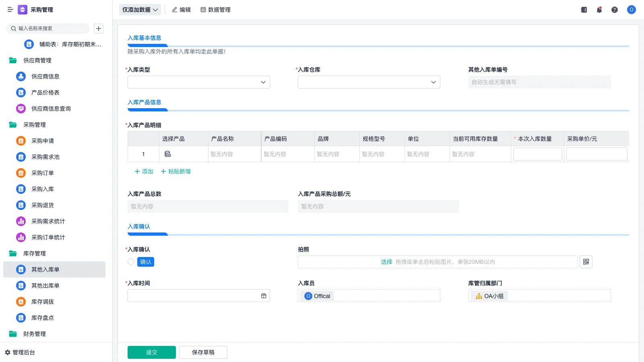This screenshot has width=644, height=362.
Task: Click the 入库时间 date field
Action: tap(199, 296)
